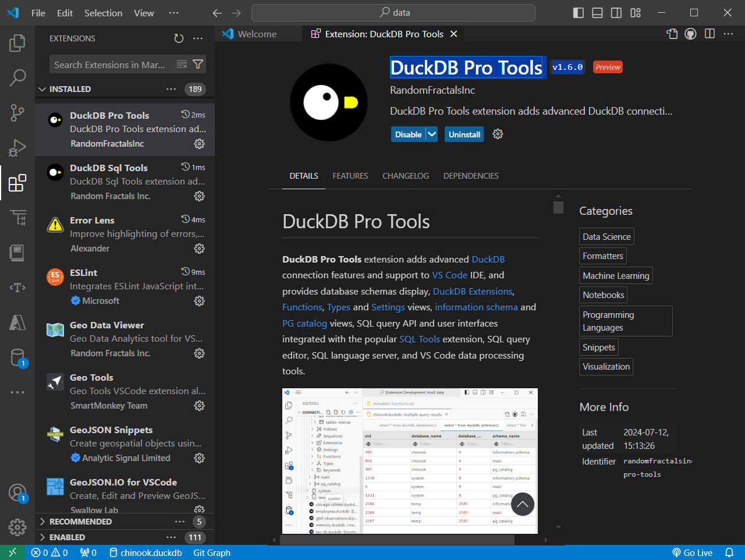Screen dimensions: 745x560
Task: Open the DuckDB Extensions link
Action: (x=473, y=291)
